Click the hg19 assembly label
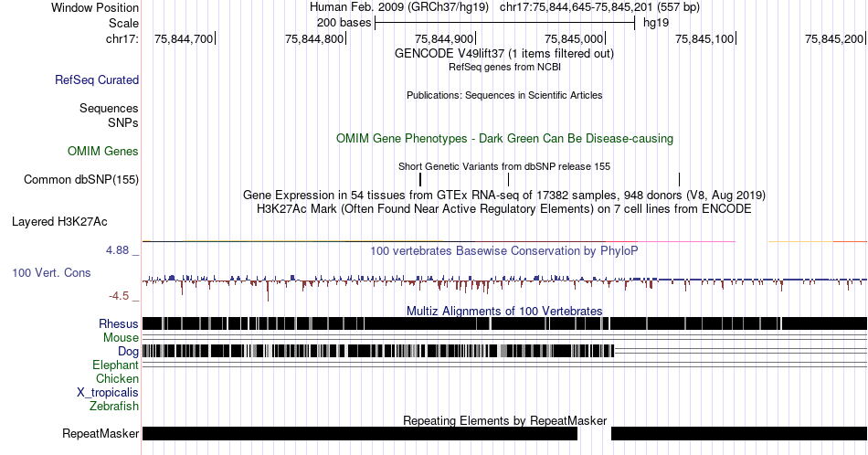Screen dimensions: 868x455 (x=656, y=23)
